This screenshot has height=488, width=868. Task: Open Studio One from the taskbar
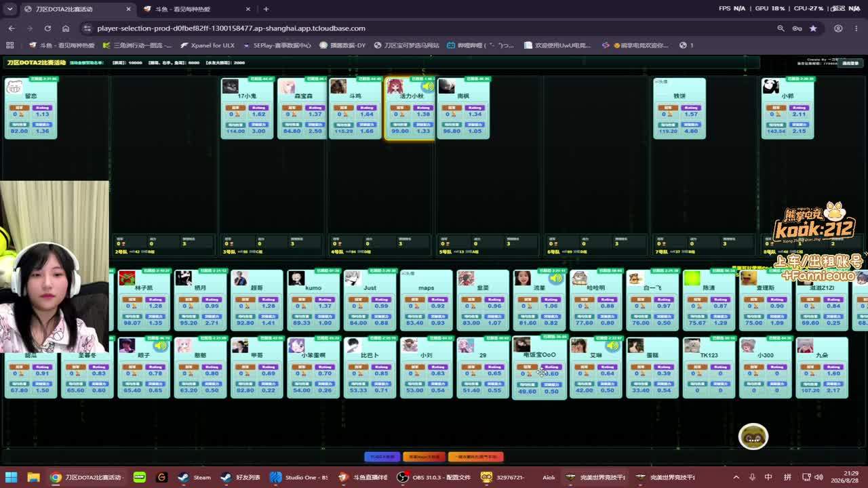point(299,477)
